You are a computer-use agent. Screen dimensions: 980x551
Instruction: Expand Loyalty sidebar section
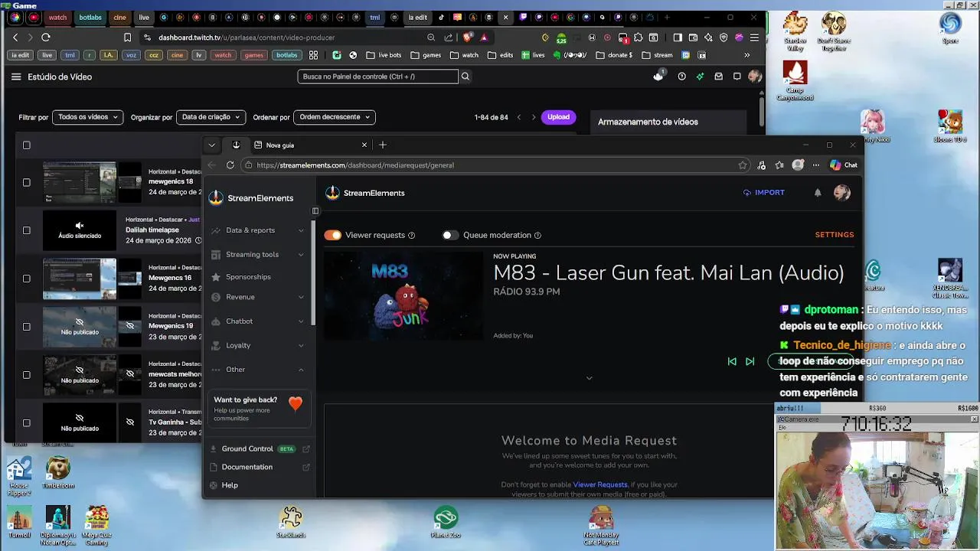257,345
